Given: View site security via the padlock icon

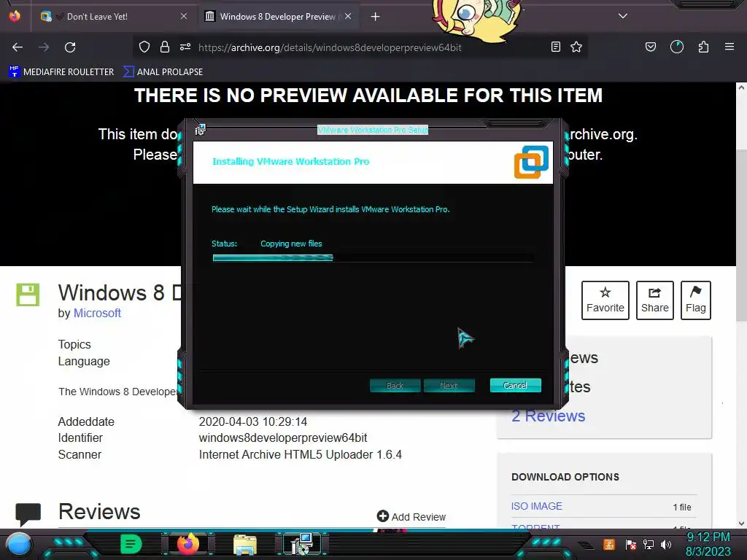Looking at the screenshot, I should (165, 47).
